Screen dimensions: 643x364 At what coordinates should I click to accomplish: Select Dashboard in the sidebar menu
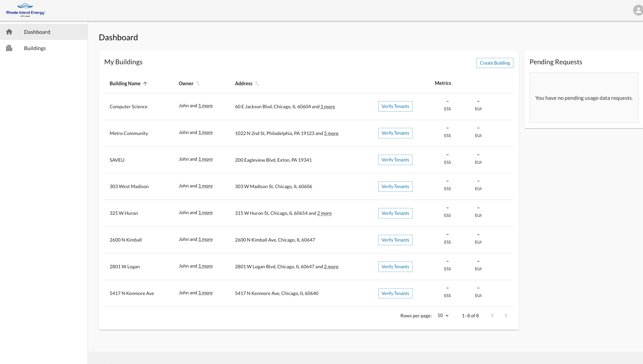click(37, 32)
